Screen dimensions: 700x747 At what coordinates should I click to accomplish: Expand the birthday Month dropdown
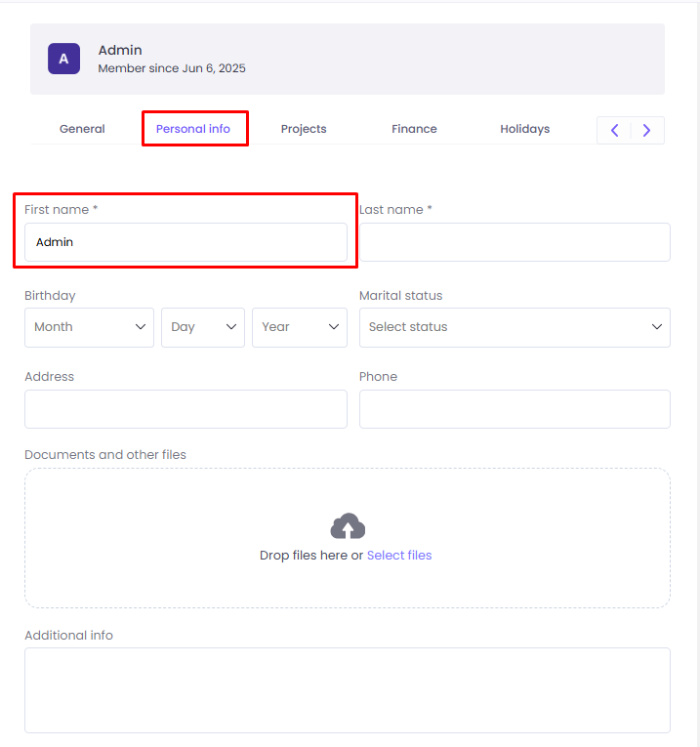[x=89, y=327]
